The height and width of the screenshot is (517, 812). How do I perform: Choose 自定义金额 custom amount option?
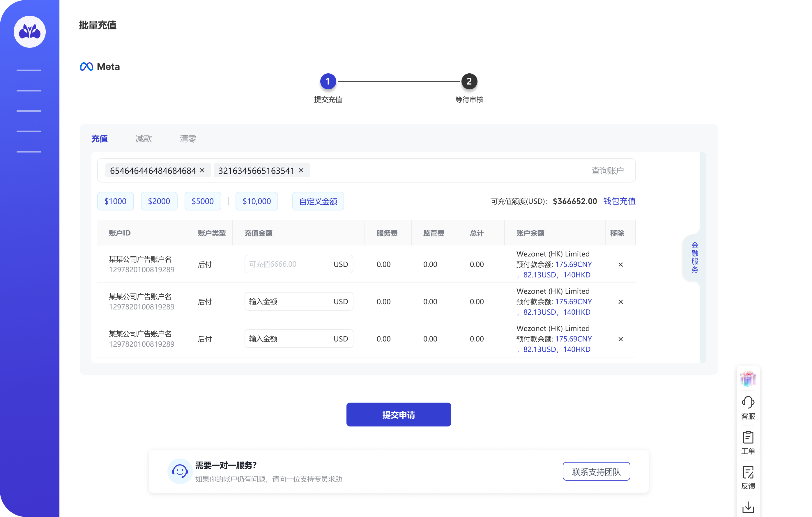tap(318, 201)
